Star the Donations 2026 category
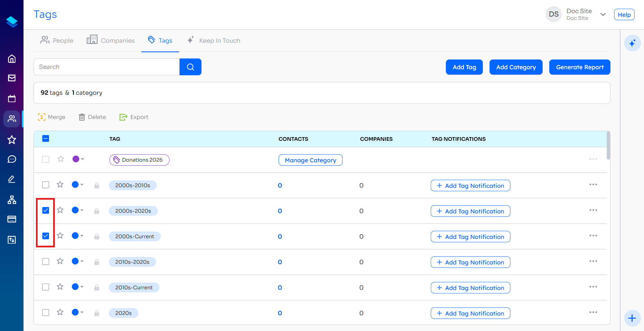644x331 pixels. [61, 159]
